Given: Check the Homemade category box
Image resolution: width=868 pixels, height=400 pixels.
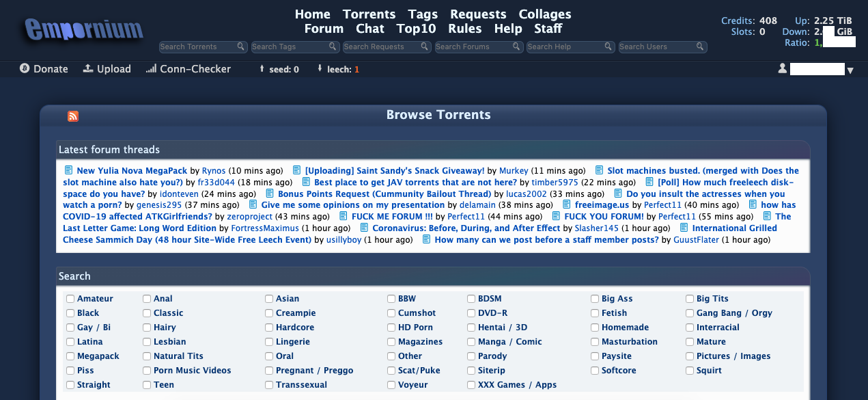Looking at the screenshot, I should [595, 328].
